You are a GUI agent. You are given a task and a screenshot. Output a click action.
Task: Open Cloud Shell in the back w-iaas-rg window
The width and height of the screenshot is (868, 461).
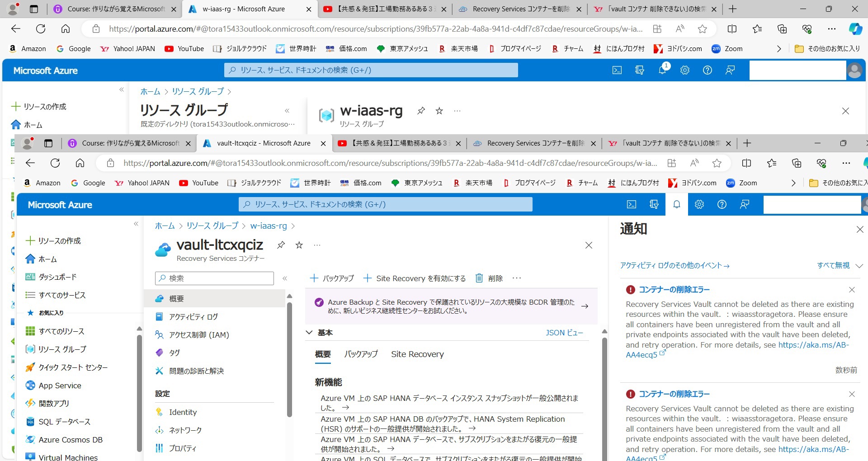(617, 70)
